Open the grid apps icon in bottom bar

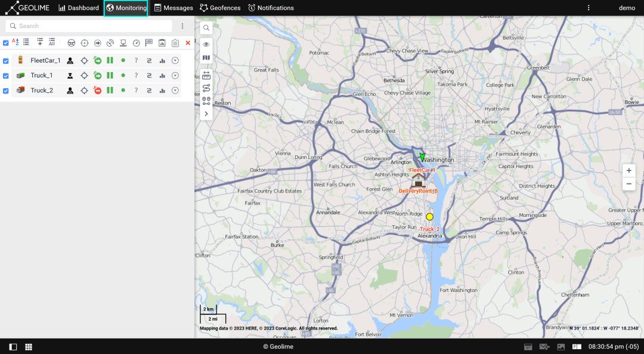point(29,347)
